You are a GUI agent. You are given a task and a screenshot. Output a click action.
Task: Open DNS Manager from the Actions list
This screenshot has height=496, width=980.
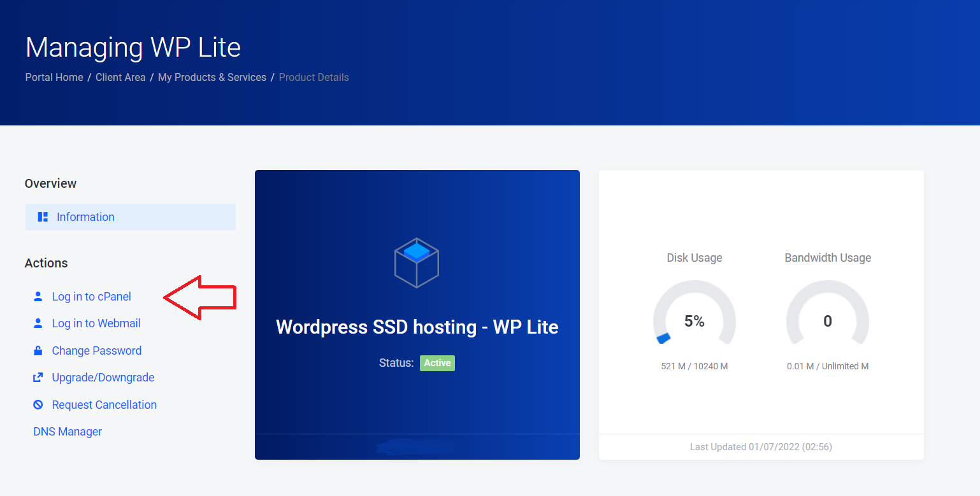[x=68, y=432]
